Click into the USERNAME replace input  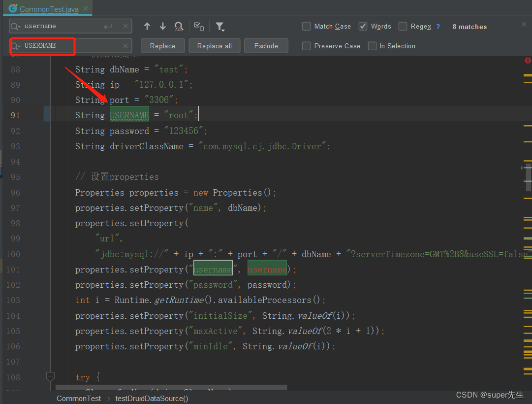coord(71,45)
